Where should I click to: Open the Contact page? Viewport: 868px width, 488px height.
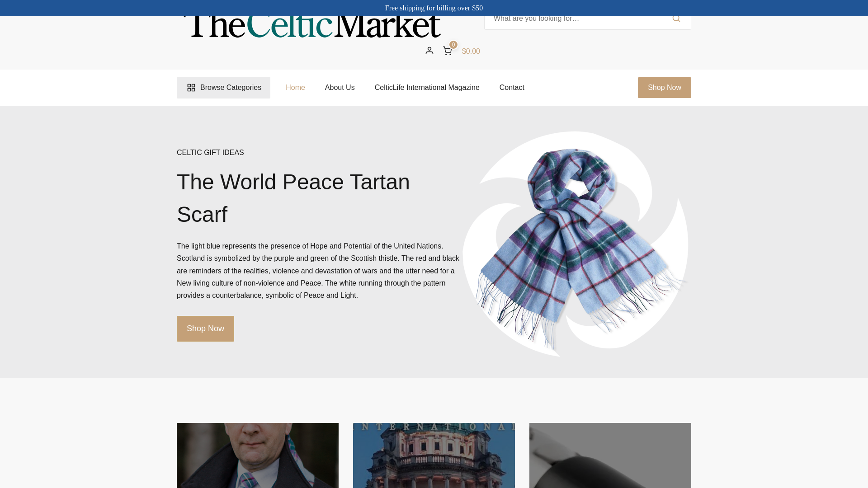(512, 88)
